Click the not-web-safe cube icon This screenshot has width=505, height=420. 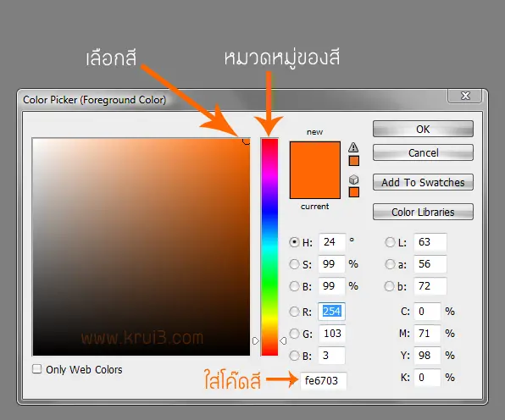353,180
